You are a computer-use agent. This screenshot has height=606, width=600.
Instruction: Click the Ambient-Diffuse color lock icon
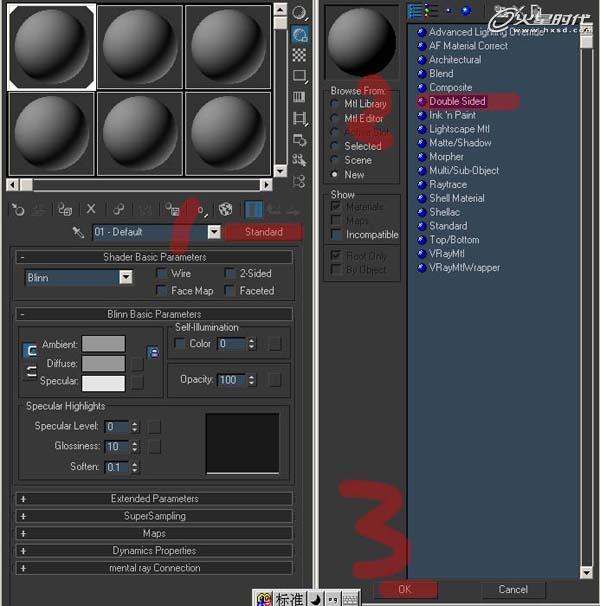pyautogui.click(x=30, y=351)
